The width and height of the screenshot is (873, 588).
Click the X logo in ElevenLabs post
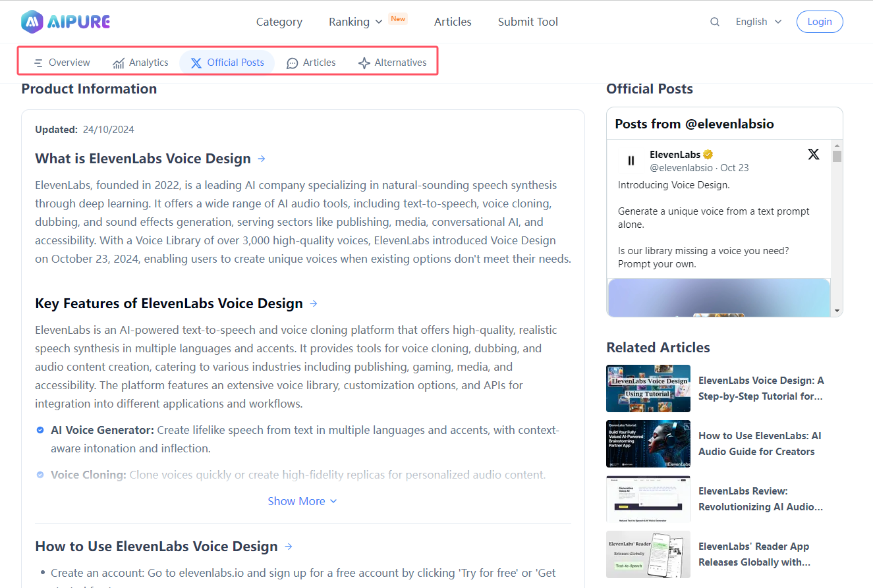click(x=814, y=154)
